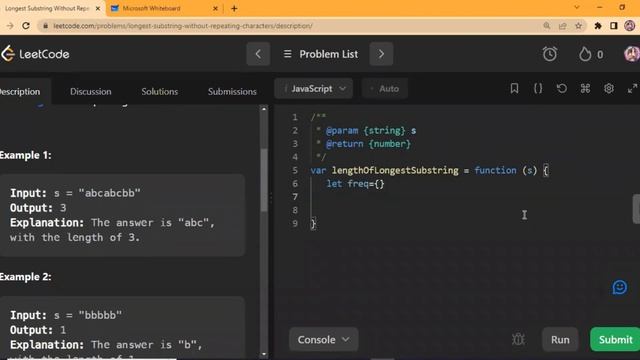Close the Longest Substring tab
This screenshot has width=640, height=360.
coord(98,8)
